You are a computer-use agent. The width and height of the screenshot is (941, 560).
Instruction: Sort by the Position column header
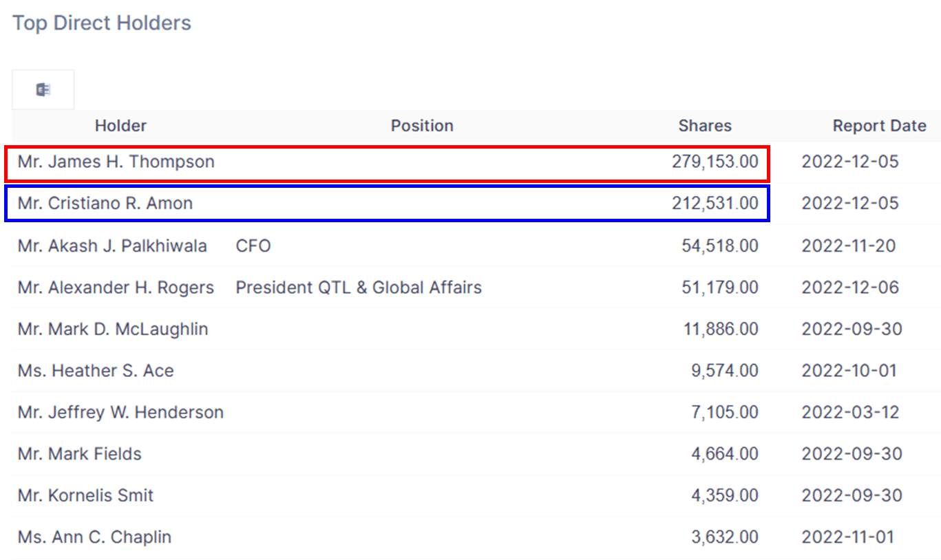(422, 126)
